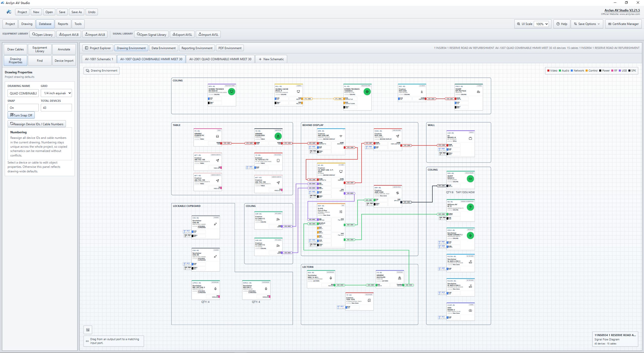Switch to PDF Environment
This screenshot has width=644, height=353.
click(x=230, y=48)
